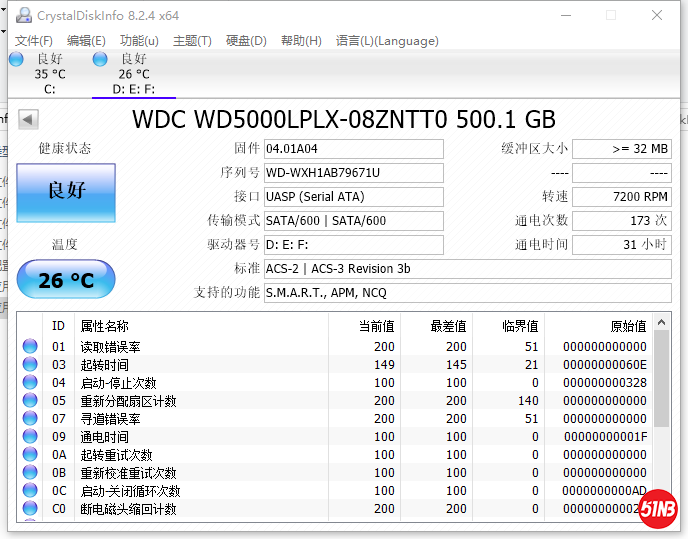688x539 pixels.
Task: Open the 功能(u) menu
Action: tap(139, 41)
